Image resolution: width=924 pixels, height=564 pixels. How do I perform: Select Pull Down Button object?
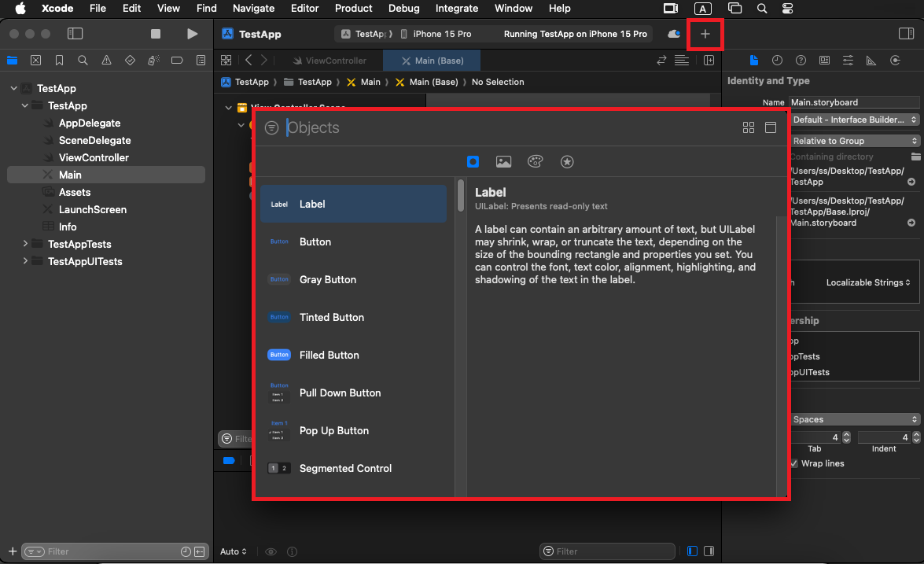pos(354,393)
